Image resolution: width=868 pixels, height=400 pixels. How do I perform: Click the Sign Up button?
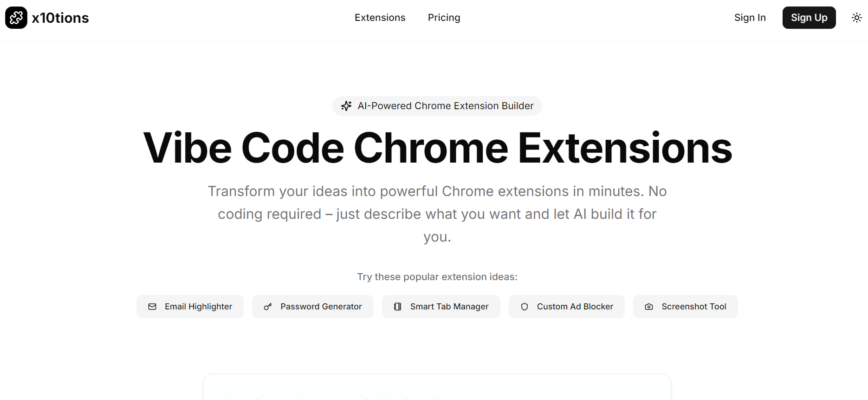click(809, 18)
